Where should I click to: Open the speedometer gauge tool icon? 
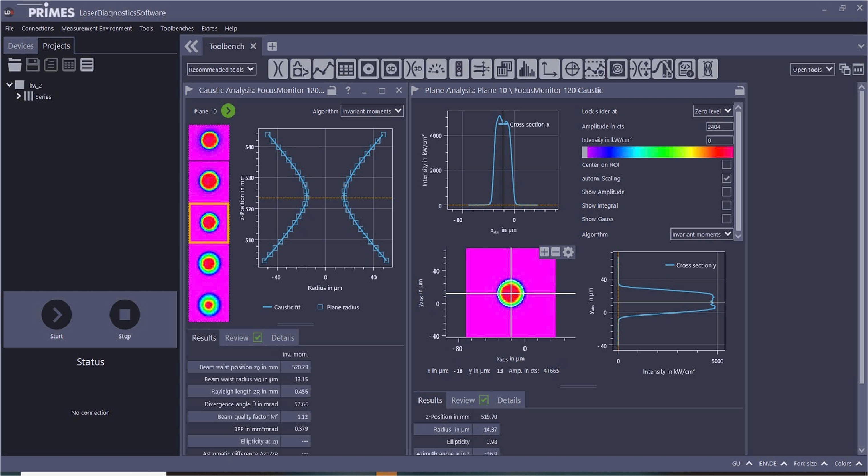click(x=436, y=69)
